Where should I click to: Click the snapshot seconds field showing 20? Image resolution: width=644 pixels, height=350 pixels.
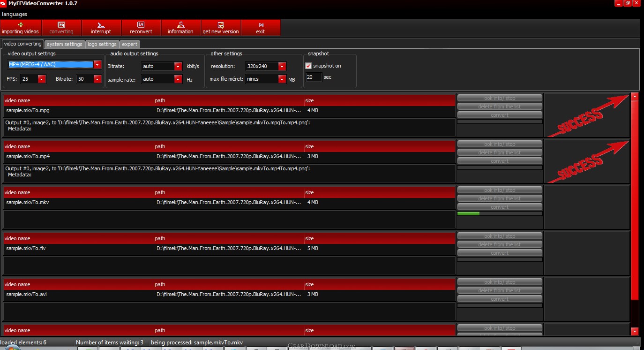coord(314,77)
